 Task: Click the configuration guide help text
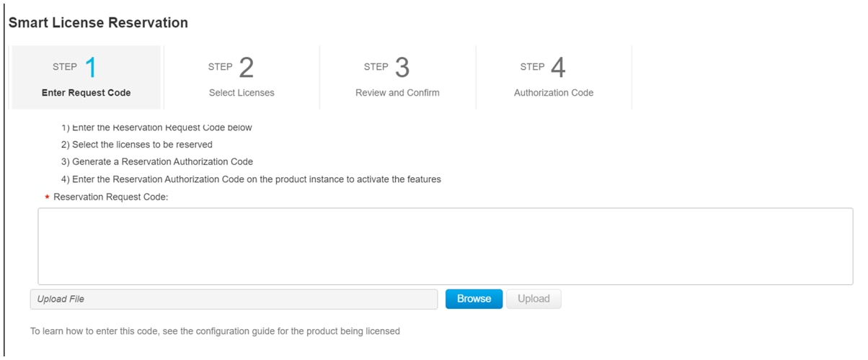215,332
